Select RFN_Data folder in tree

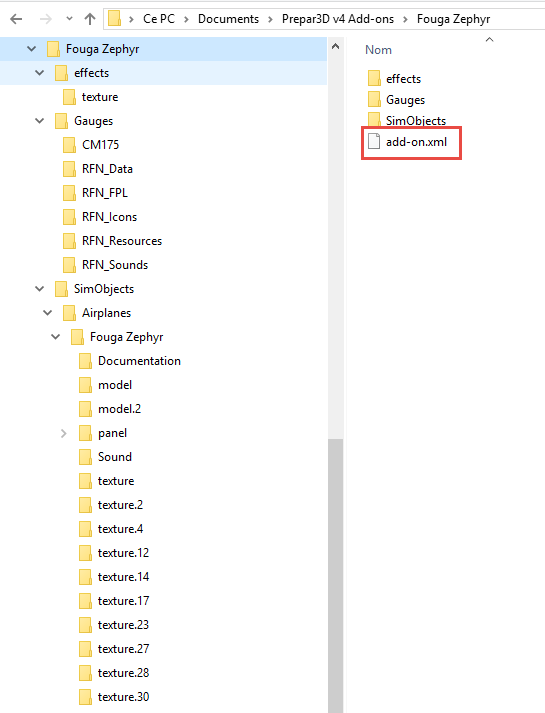pyautogui.click(x=107, y=169)
